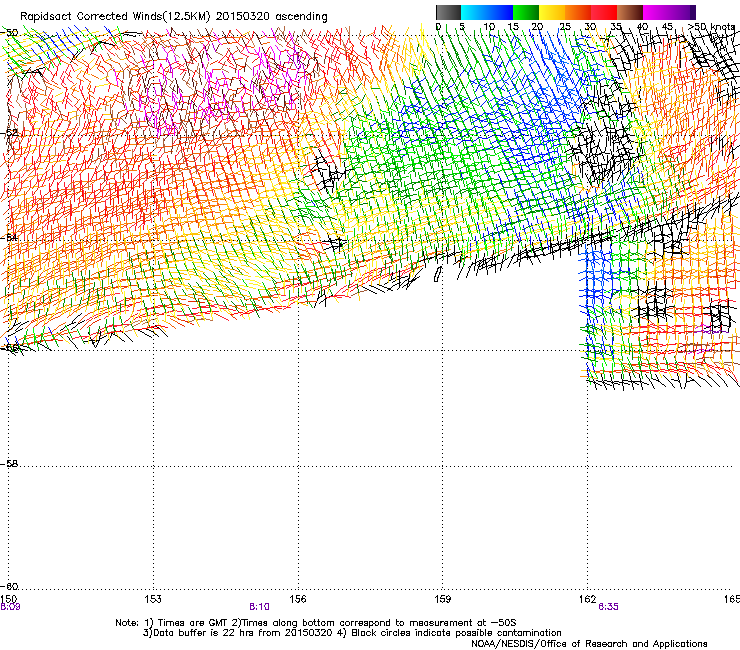Click the cyan 5-10 knots legend segment
The image size is (740, 650).
[x=474, y=12]
